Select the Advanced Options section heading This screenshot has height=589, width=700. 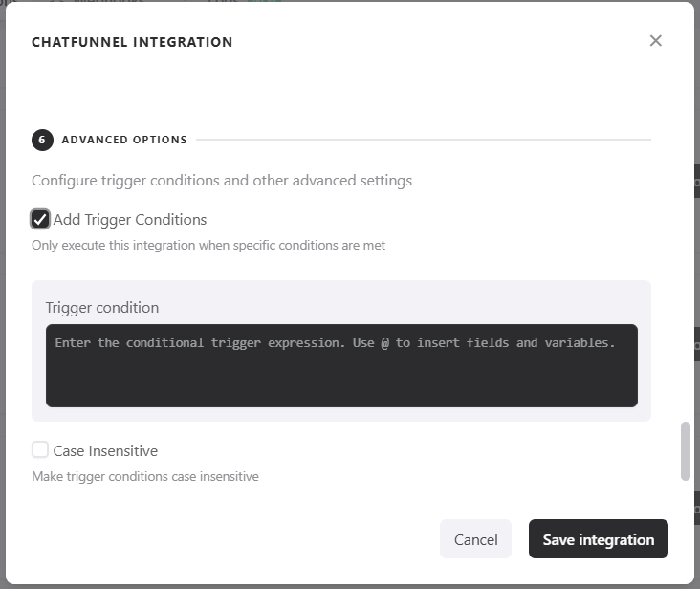tap(124, 140)
